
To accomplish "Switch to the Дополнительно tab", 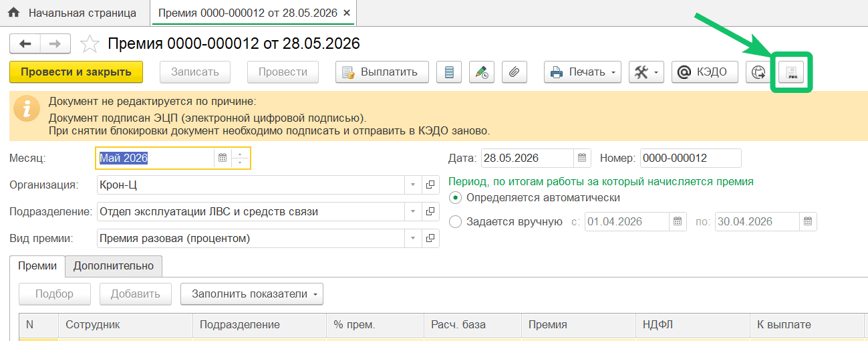I will click(x=114, y=265).
